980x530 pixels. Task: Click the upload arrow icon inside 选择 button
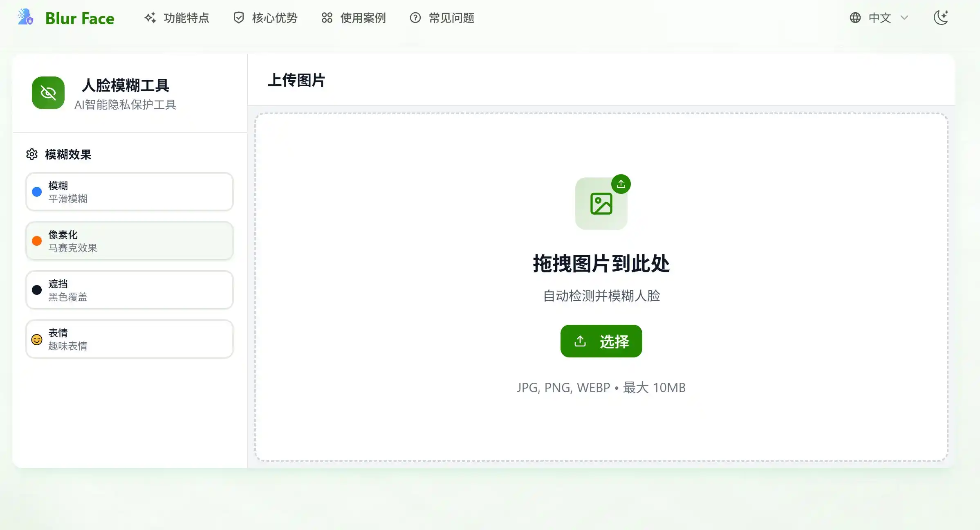[580, 341]
